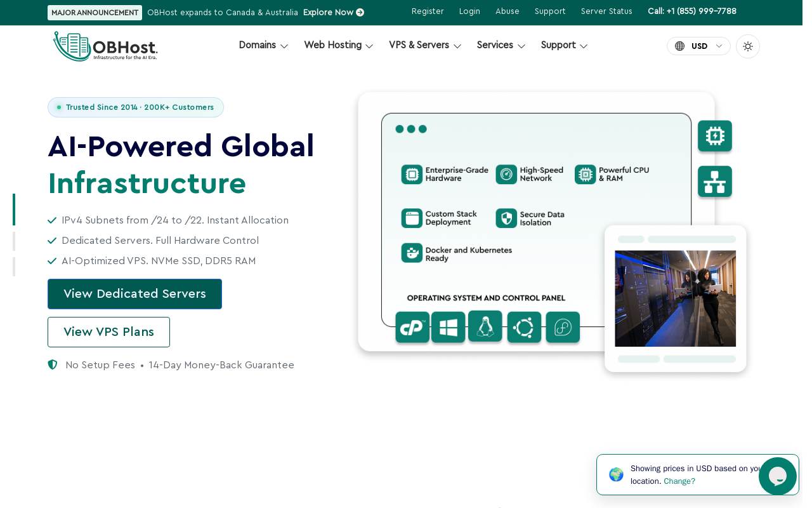Click the floating network topology icon

click(x=715, y=182)
